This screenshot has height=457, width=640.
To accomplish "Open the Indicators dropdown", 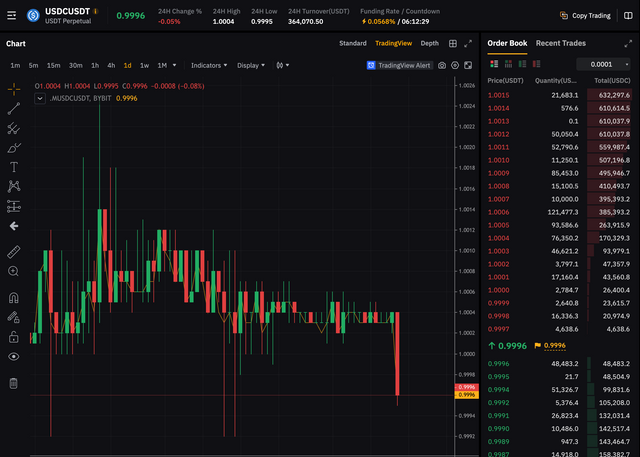I will pos(209,65).
